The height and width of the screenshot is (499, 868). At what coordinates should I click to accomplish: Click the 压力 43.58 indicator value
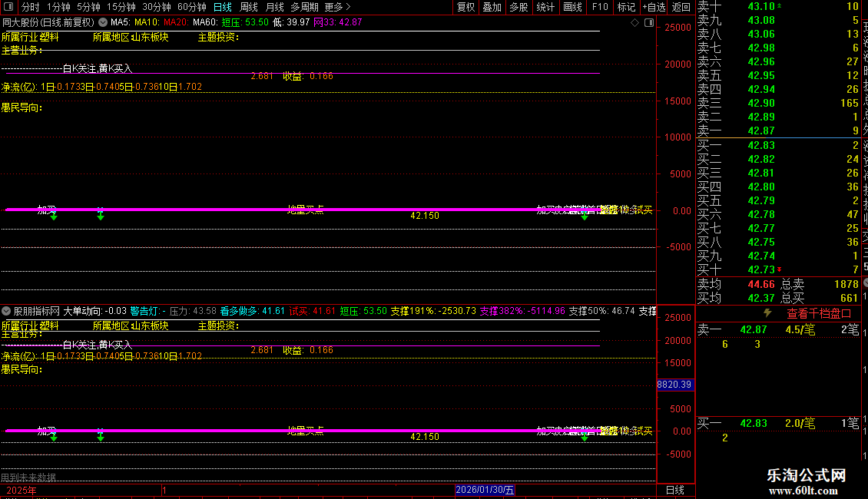[193, 311]
